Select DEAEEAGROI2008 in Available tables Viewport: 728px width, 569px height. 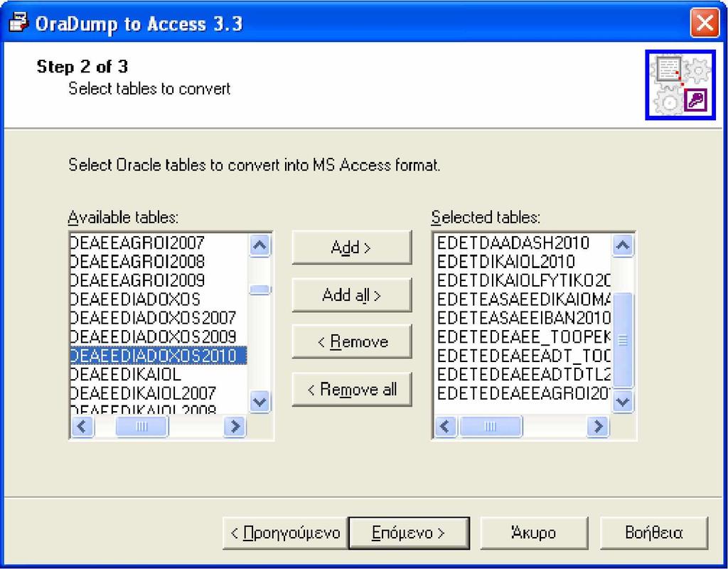tap(159, 262)
